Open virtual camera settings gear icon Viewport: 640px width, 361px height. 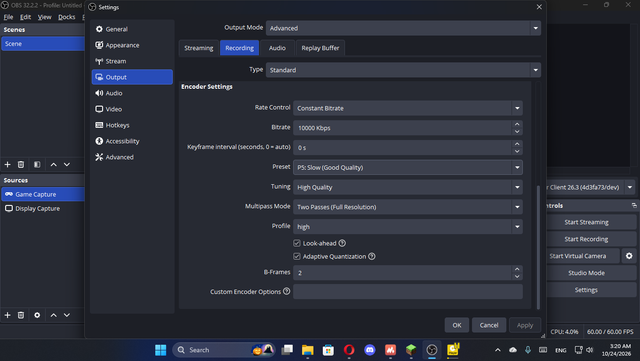coord(629,256)
